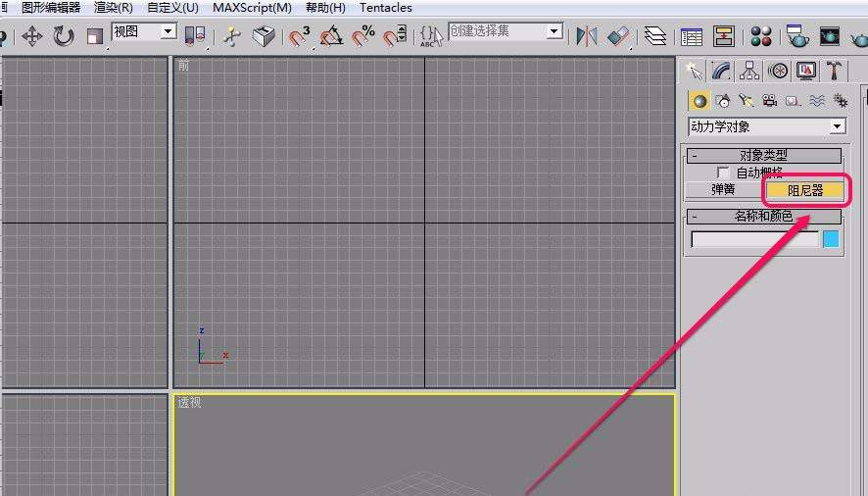868x496 pixels.
Task: Select the Lights category icon
Action: [x=746, y=100]
